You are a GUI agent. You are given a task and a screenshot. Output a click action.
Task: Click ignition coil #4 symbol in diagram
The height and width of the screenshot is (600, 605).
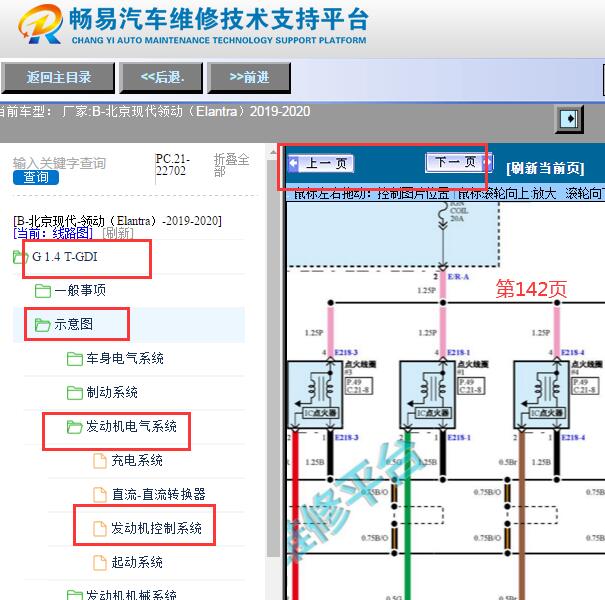(x=541, y=394)
